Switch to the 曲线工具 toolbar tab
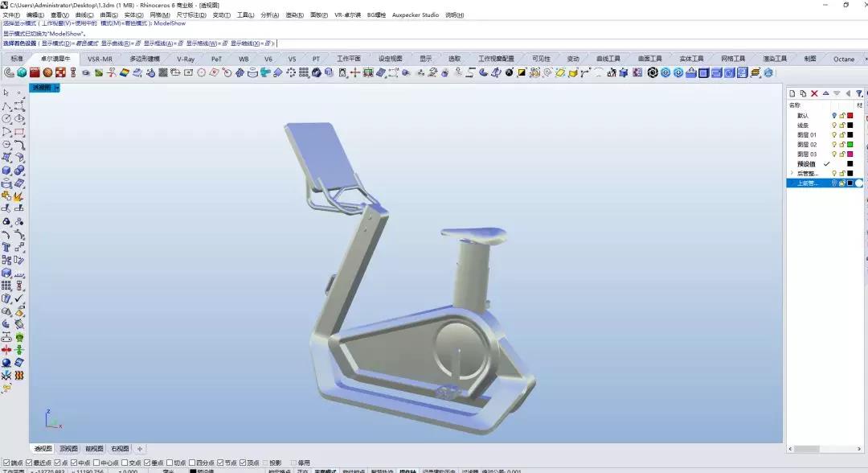The height and width of the screenshot is (473, 868). pyautogui.click(x=608, y=59)
